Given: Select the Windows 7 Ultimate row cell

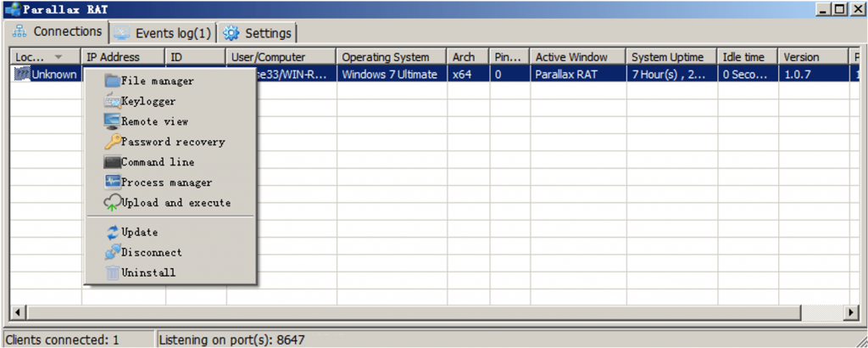Looking at the screenshot, I should pos(389,74).
